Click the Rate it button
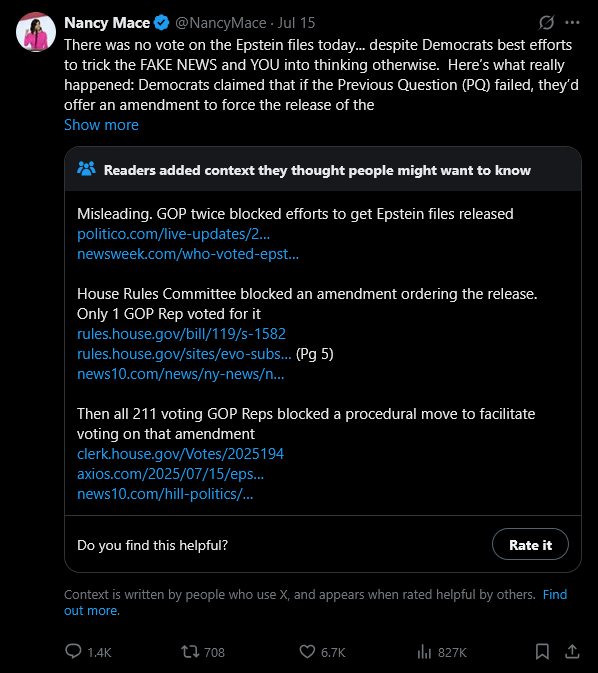 click(530, 544)
